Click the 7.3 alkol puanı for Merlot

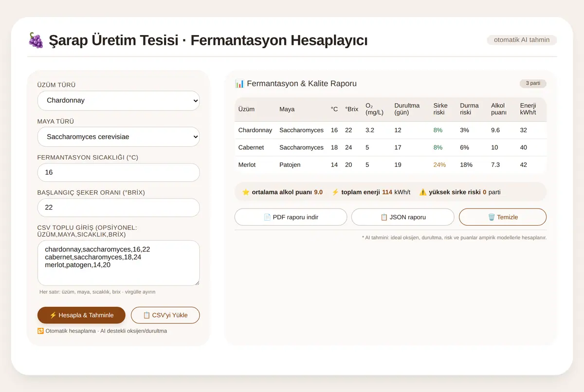point(495,165)
